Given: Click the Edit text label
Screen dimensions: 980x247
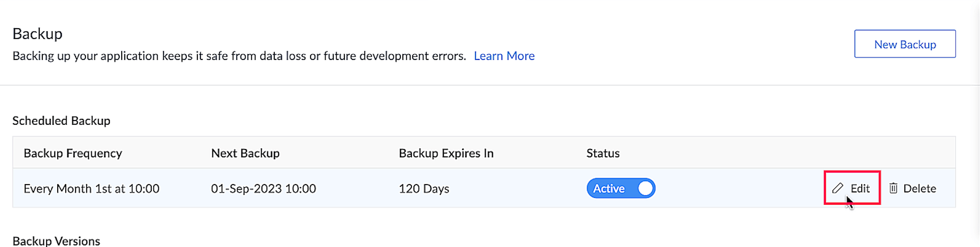Looking at the screenshot, I should coord(860,188).
